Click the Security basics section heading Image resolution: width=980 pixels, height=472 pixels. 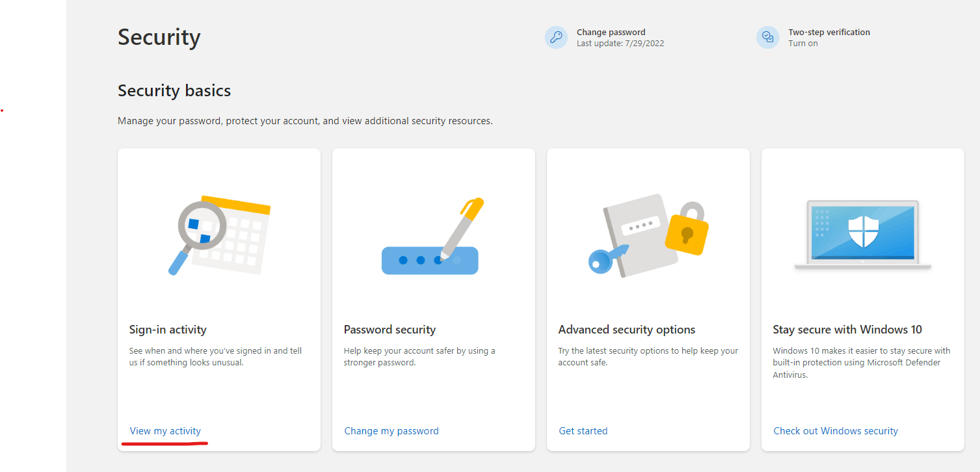coord(174,90)
